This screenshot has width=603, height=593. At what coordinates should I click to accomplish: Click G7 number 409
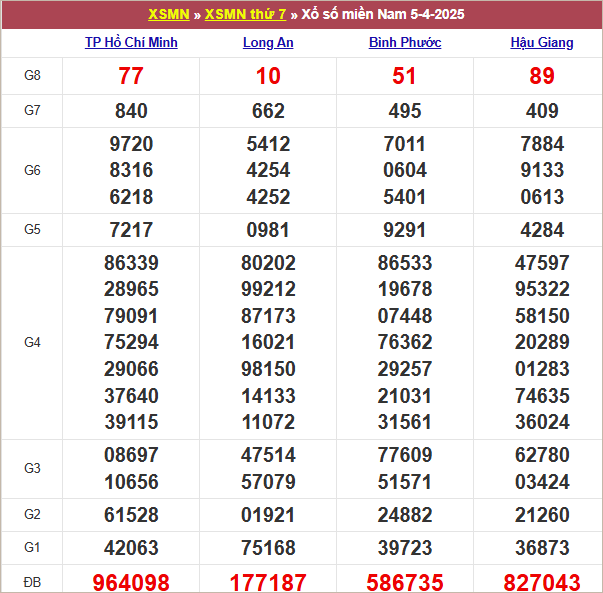[542, 111]
